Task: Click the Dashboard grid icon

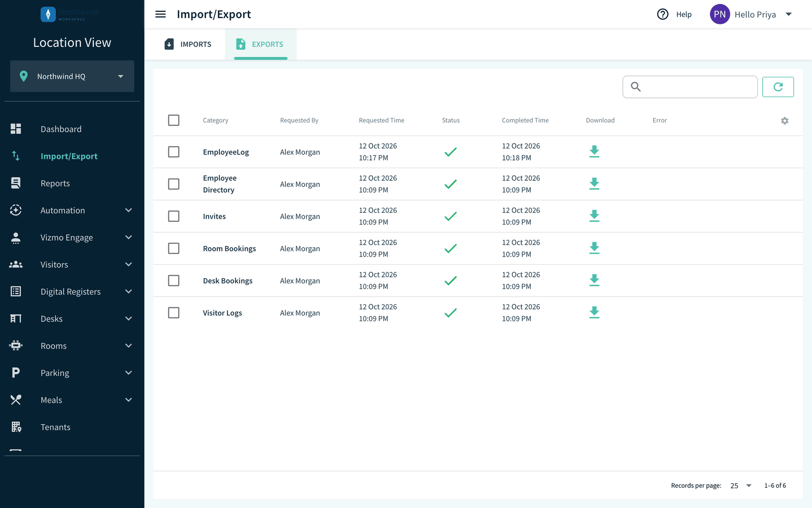Action: [x=16, y=129]
